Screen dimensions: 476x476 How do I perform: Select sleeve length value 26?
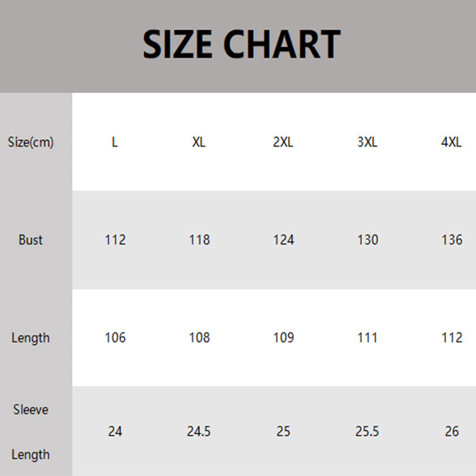coord(452,431)
